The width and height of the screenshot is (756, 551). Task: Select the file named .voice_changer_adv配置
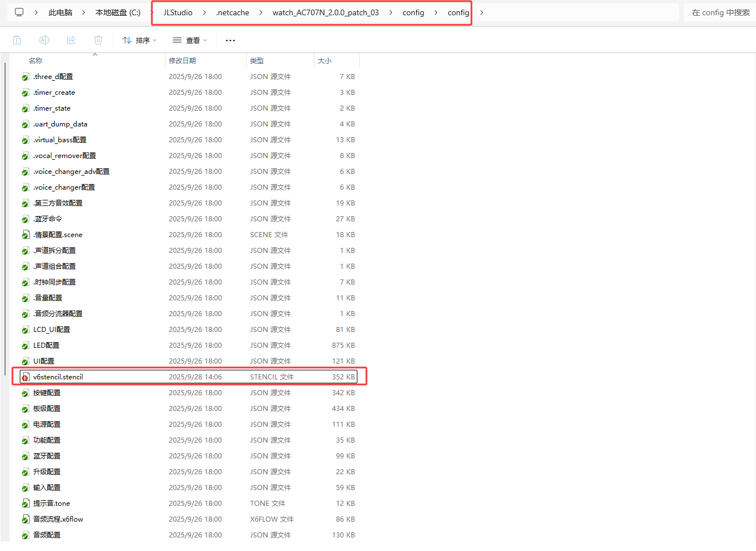coord(71,172)
